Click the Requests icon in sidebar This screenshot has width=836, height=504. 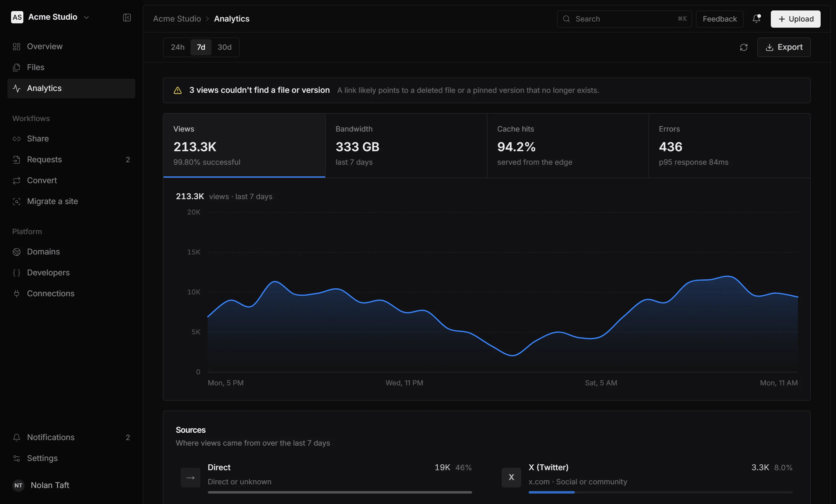(17, 160)
